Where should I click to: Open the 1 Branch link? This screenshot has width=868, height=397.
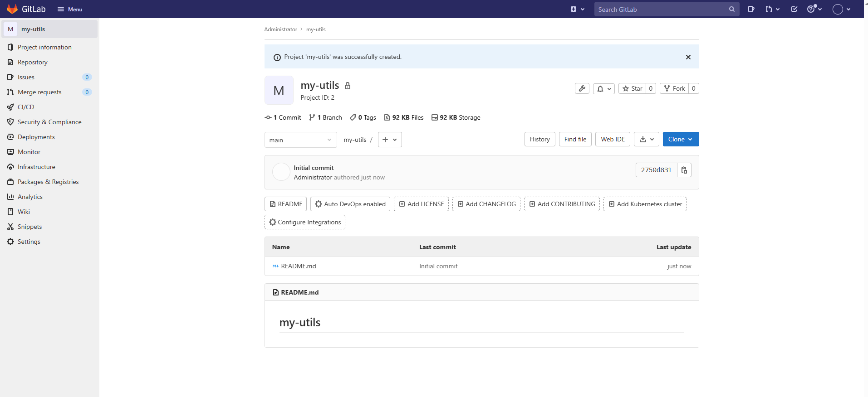tap(325, 117)
